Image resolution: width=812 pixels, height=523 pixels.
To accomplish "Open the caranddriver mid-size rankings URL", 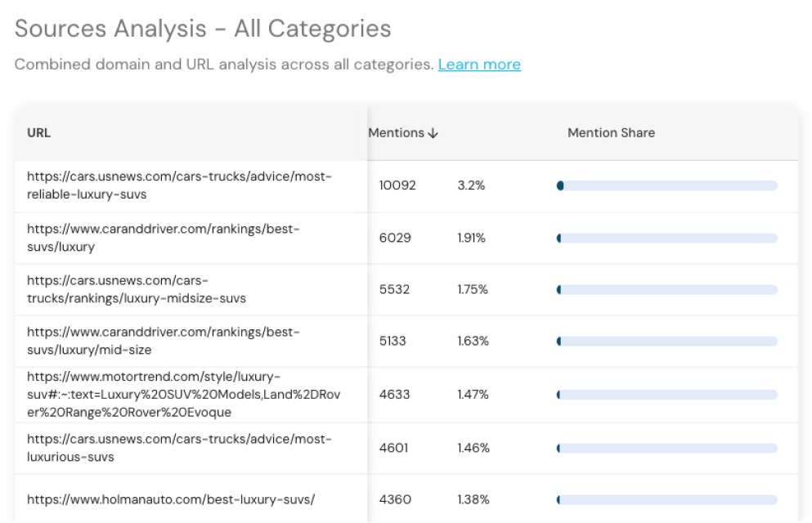I will pos(164,341).
